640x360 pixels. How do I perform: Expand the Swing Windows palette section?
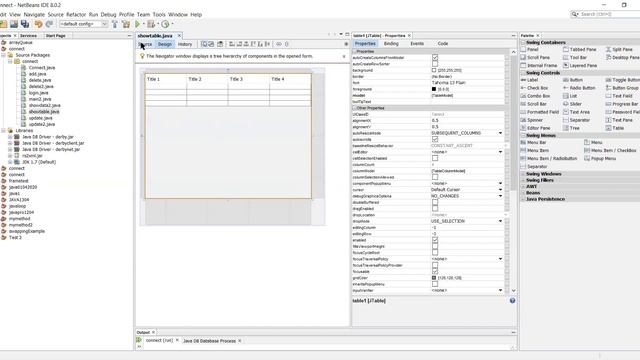[523, 174]
